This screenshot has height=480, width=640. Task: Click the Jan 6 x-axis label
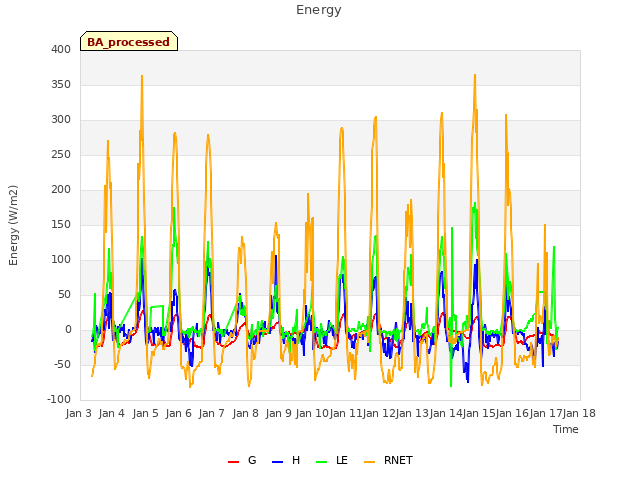[179, 413]
